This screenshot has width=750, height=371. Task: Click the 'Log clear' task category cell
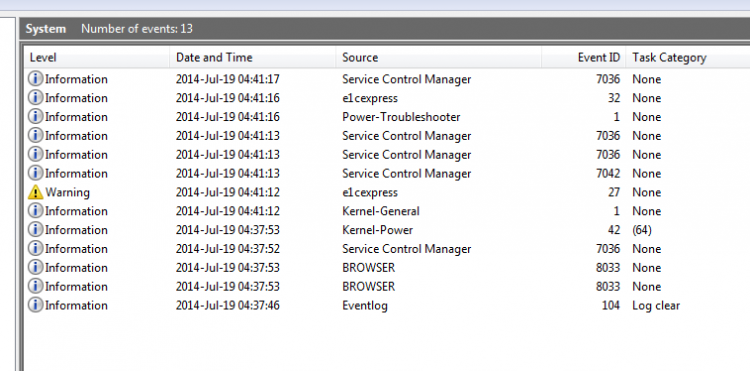[656, 306]
